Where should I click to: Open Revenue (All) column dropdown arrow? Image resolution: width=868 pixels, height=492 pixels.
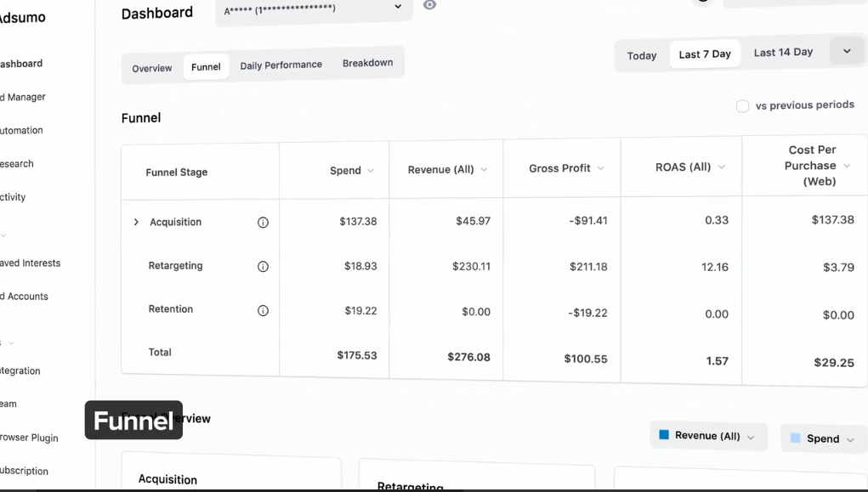tap(483, 169)
